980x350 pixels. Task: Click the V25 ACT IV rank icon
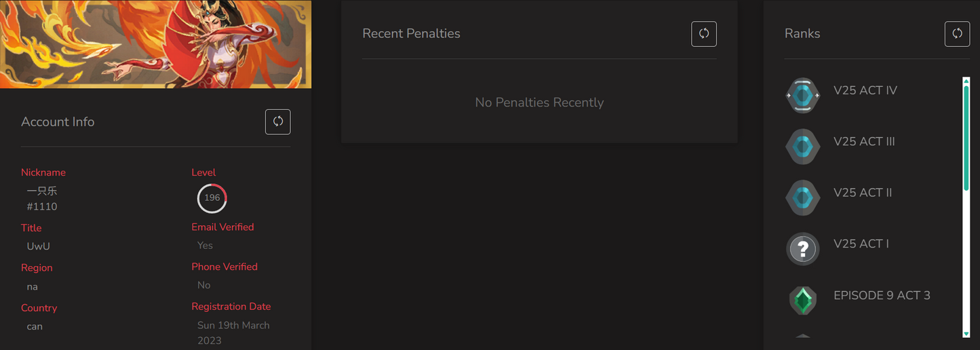(802, 96)
